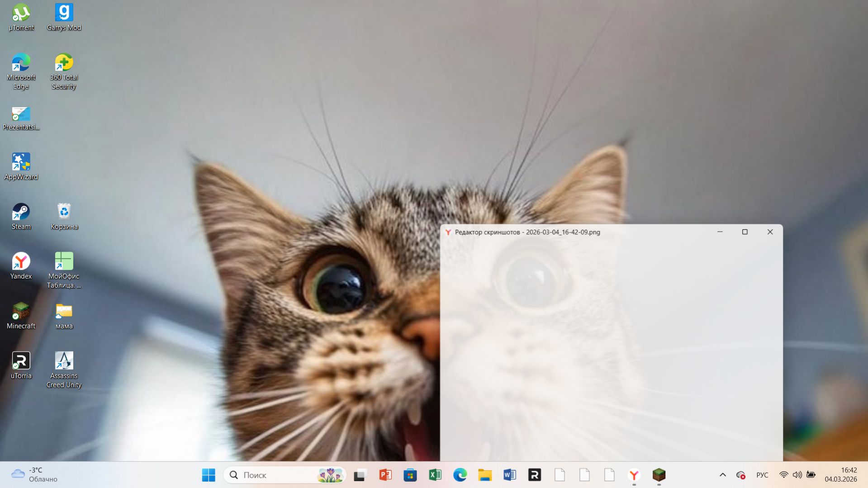This screenshot has width=868, height=488.
Task: Launch Garrys Mod from the desktop
Action: (x=64, y=18)
